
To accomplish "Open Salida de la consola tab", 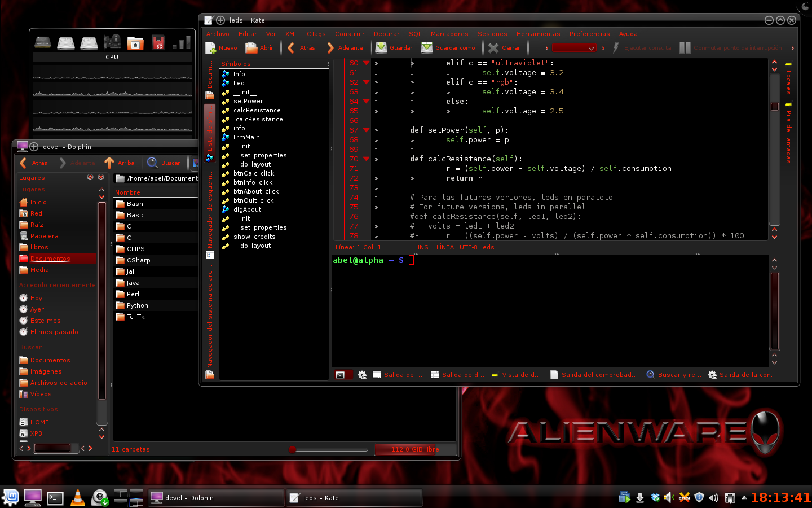I will pyautogui.click(x=742, y=375).
